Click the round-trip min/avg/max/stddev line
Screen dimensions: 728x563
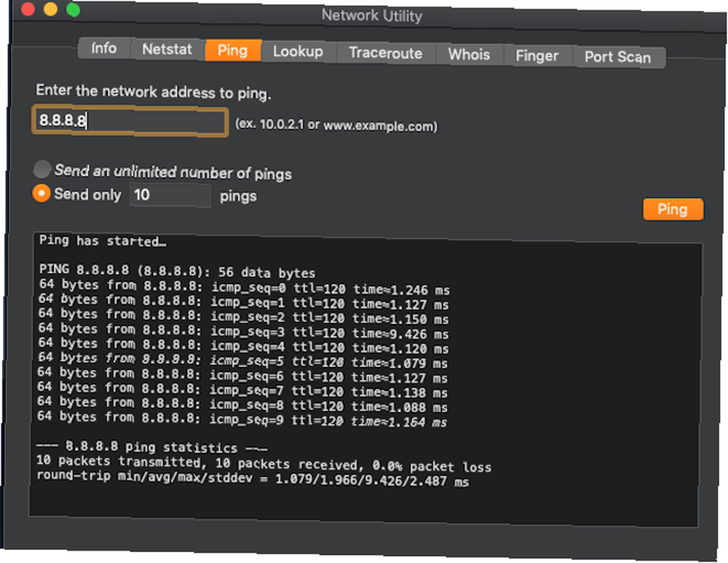[253, 478]
